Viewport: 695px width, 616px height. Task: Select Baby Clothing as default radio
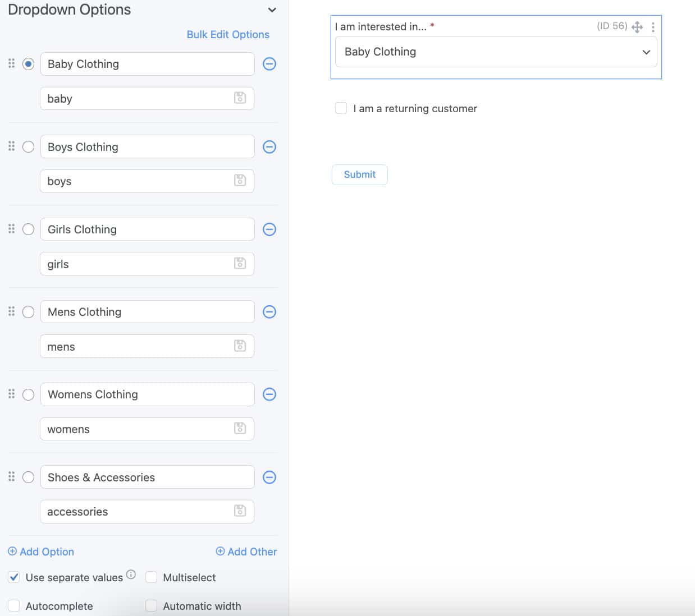click(29, 64)
